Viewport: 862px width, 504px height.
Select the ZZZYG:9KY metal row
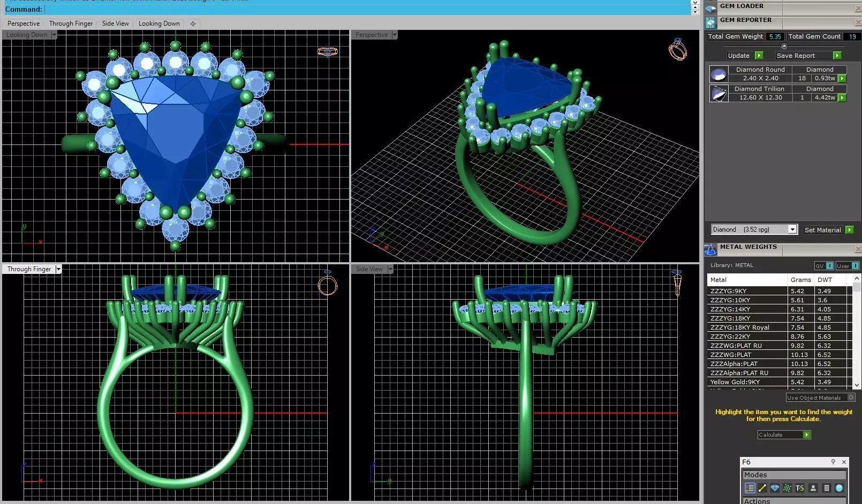pos(779,291)
